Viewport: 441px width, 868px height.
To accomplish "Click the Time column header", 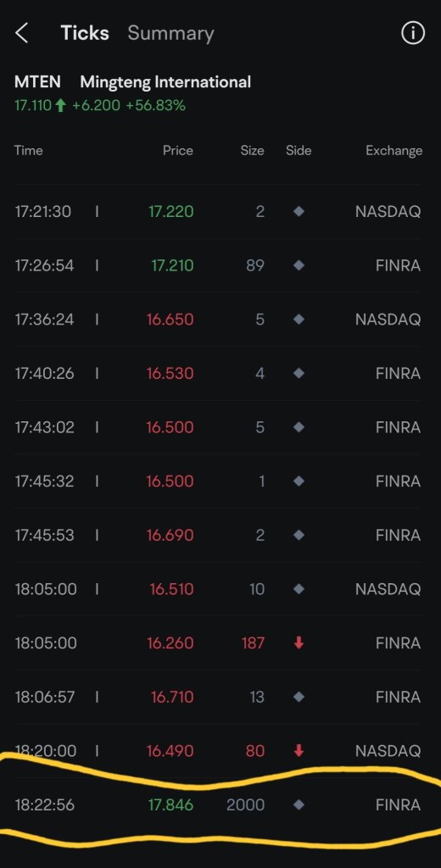I will 28,151.
